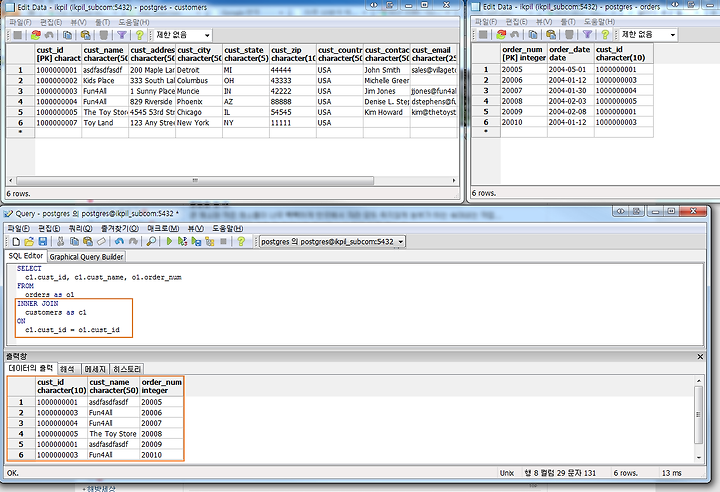
Task: Click Explain query icon in Query toolbar
Action: pyautogui.click(x=210, y=242)
